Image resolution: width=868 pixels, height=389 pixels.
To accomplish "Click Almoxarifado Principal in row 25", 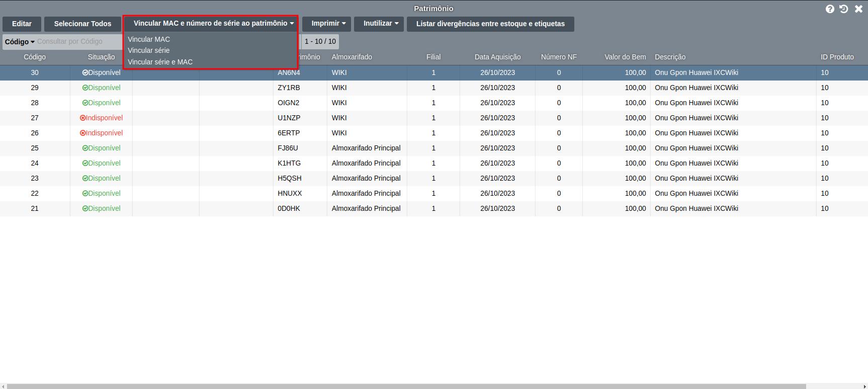I will pyautogui.click(x=366, y=148).
